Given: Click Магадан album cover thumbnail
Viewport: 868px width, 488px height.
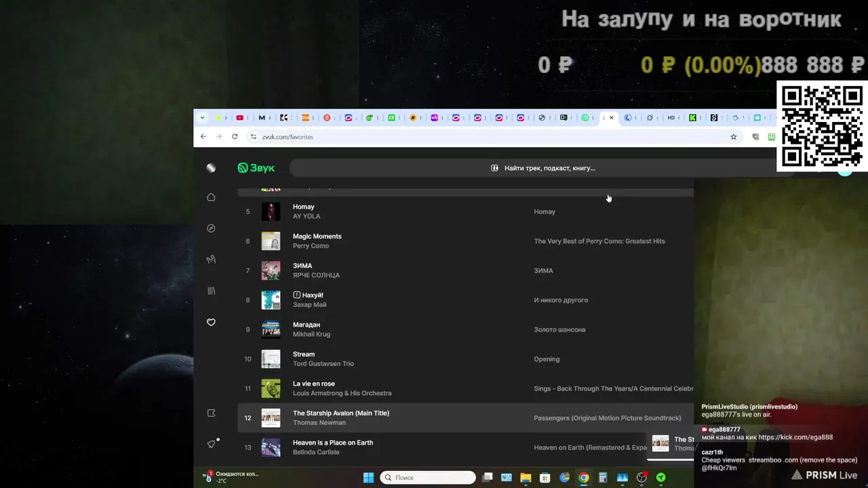Looking at the screenshot, I should tap(271, 329).
